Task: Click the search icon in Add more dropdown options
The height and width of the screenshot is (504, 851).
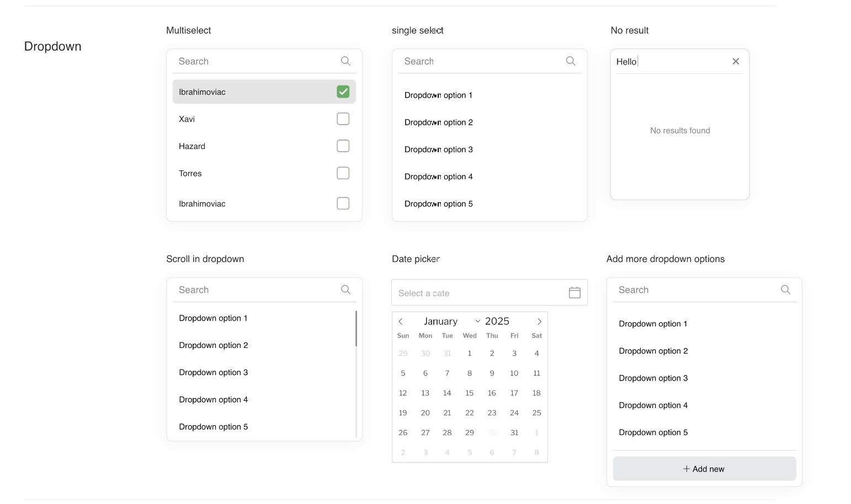Action: pos(785,290)
